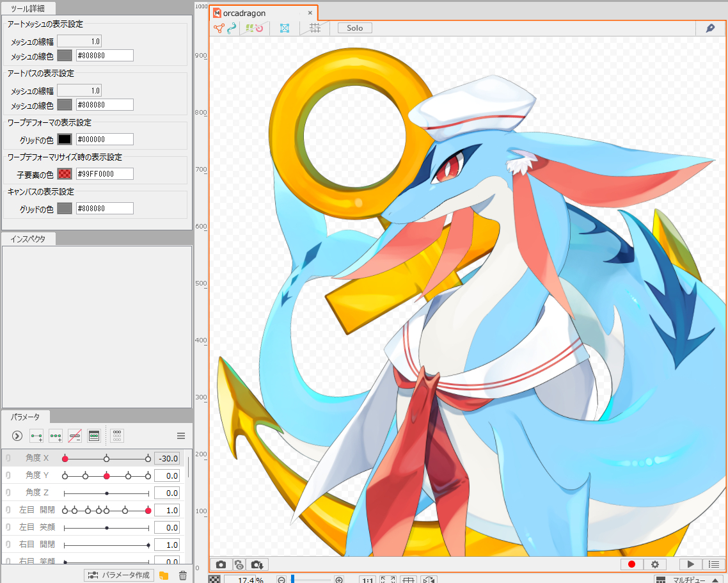
Task: Click the #000000 hex color field
Action: pos(104,140)
